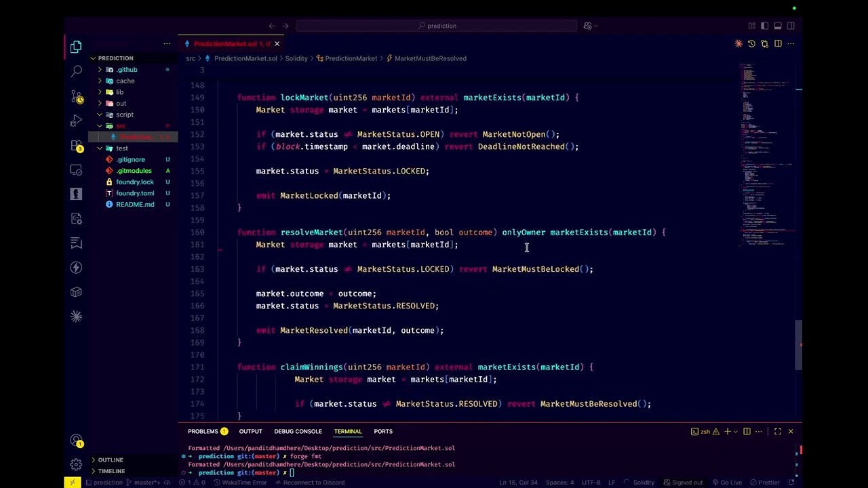Screen dimensions: 868x488
Task: Click Ln 16, Col 34 cursor position
Action: click(x=518, y=483)
